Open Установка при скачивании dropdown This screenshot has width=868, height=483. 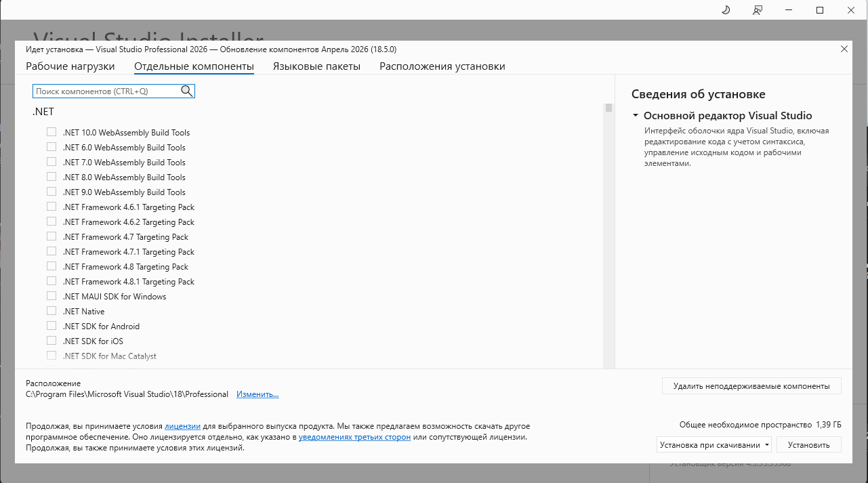(x=714, y=445)
